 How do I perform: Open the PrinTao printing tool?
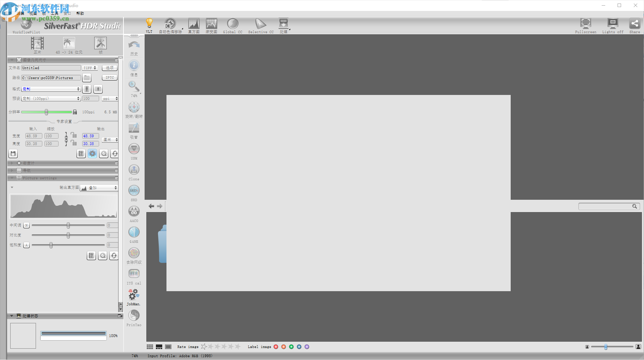[x=134, y=318]
